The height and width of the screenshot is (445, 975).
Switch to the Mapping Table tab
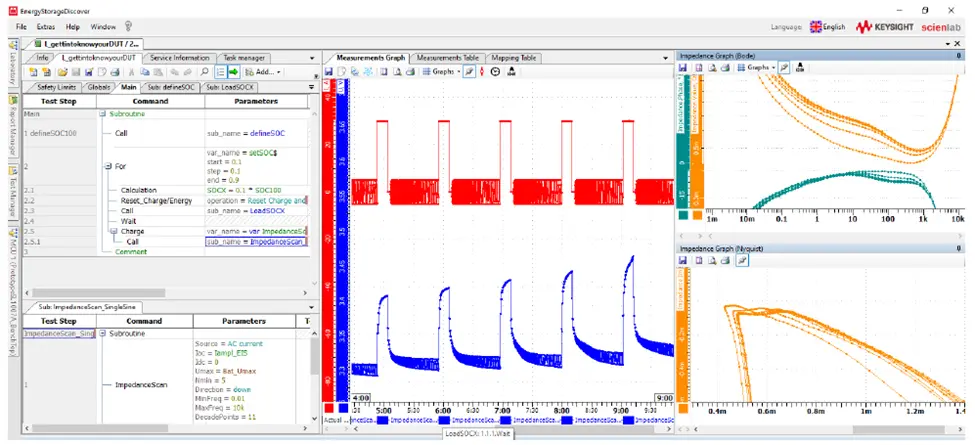(513, 57)
